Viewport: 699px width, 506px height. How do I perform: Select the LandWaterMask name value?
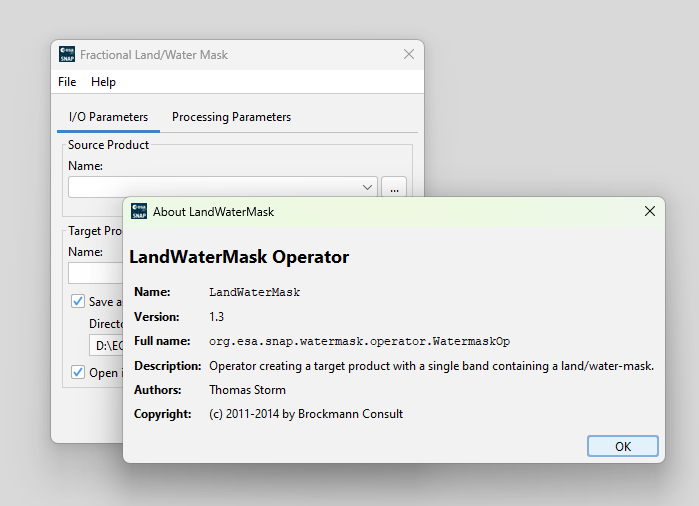[255, 292]
